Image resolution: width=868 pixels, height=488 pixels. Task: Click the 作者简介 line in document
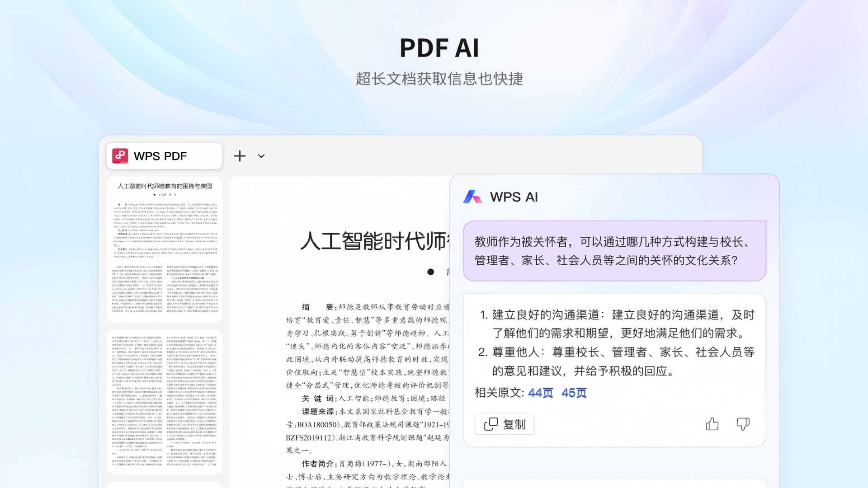(x=375, y=464)
